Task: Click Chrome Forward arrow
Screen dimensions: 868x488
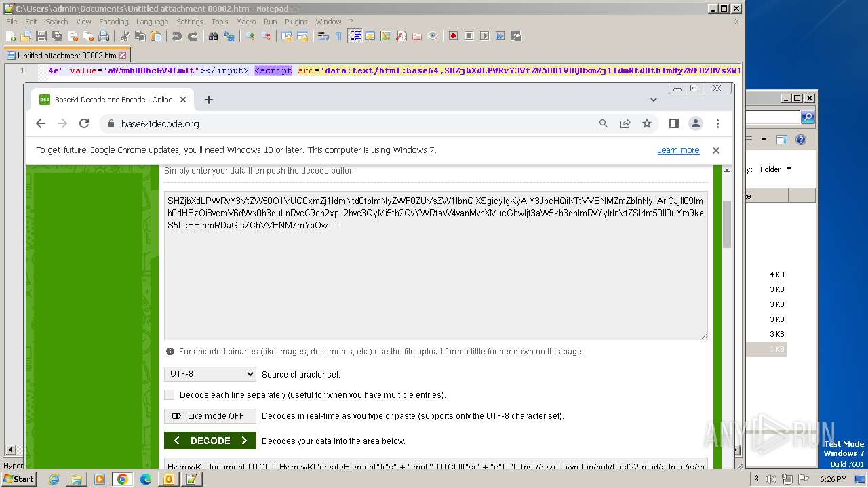Action: (62, 123)
